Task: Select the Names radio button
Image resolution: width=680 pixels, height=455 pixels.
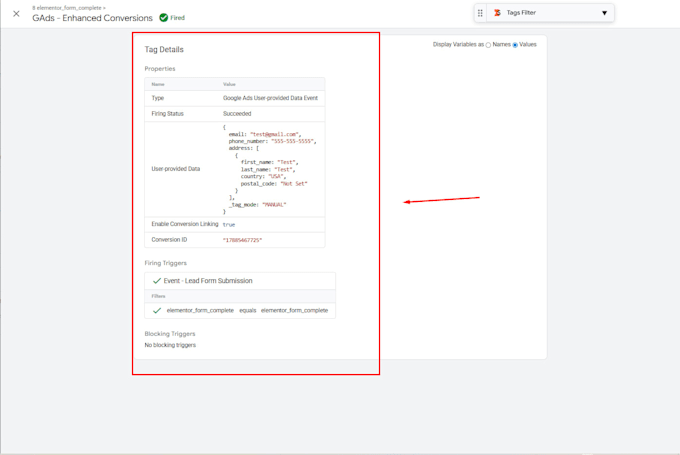Action: pyautogui.click(x=488, y=45)
